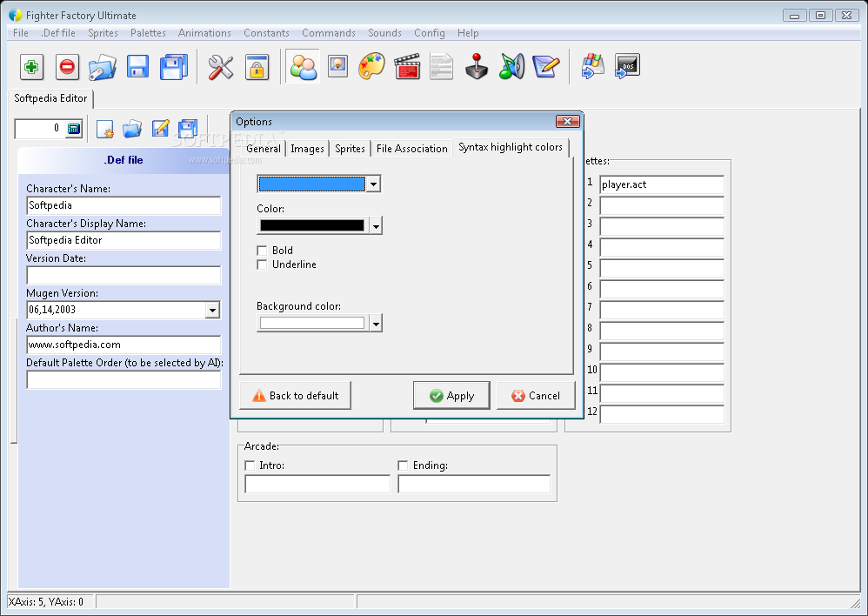Enable the Underline checkbox
This screenshot has width=868, height=616.
pos(262,264)
